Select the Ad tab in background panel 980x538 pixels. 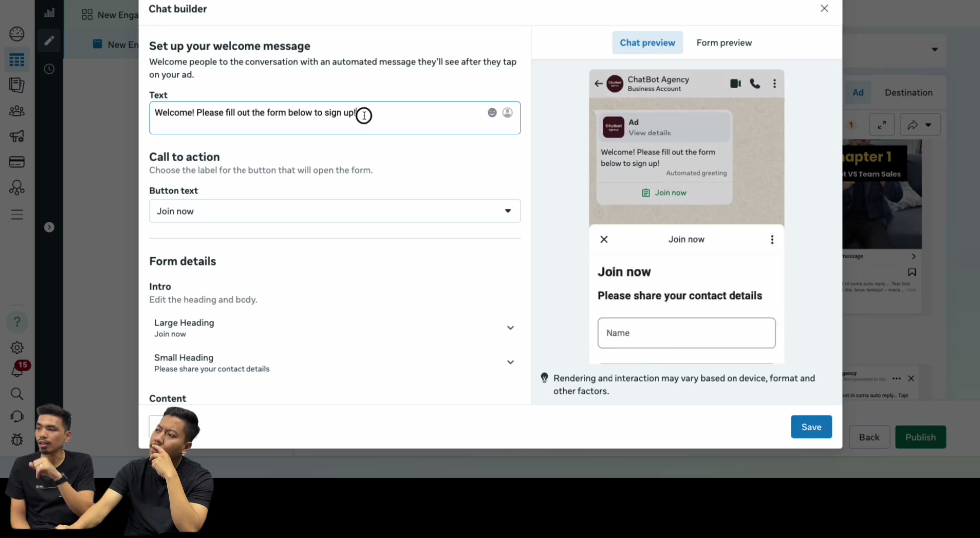click(857, 92)
